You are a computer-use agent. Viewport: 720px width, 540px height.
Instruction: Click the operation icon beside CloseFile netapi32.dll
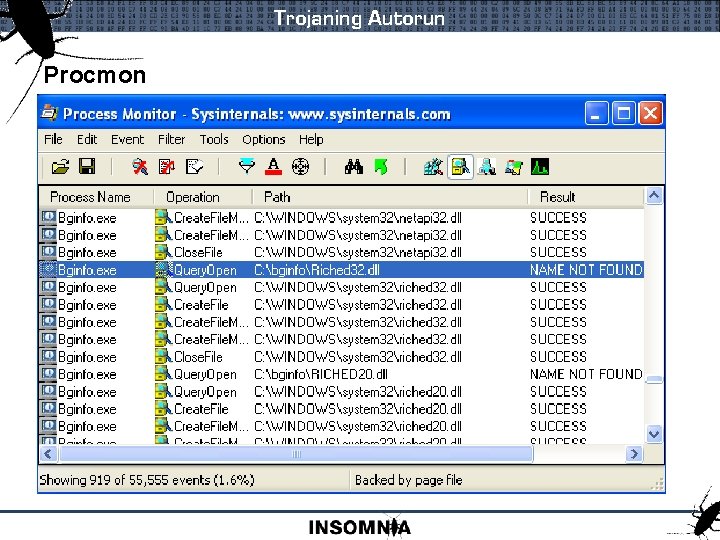(x=163, y=252)
